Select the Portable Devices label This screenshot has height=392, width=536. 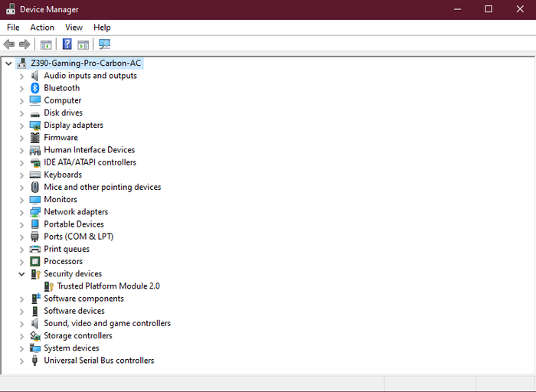coord(74,224)
